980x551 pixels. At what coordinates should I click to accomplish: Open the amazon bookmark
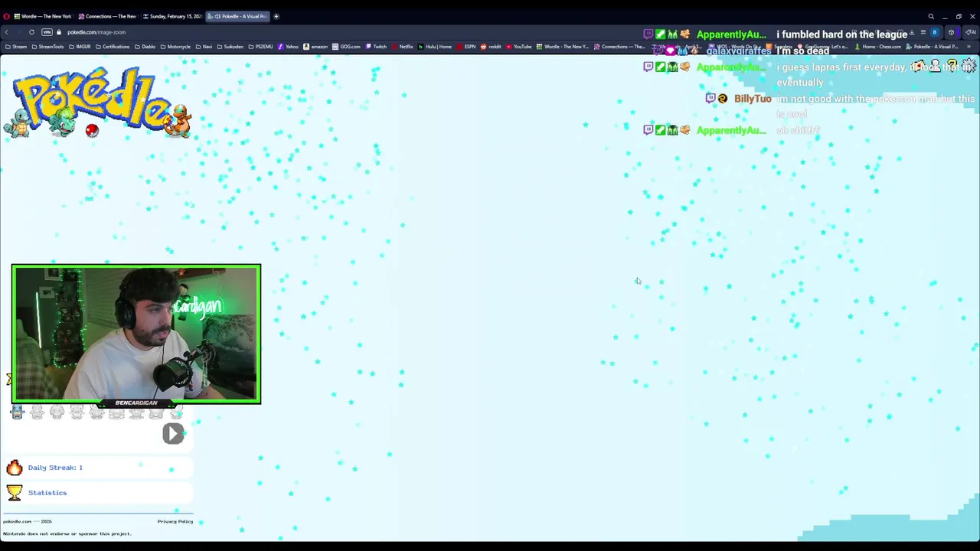(315, 47)
